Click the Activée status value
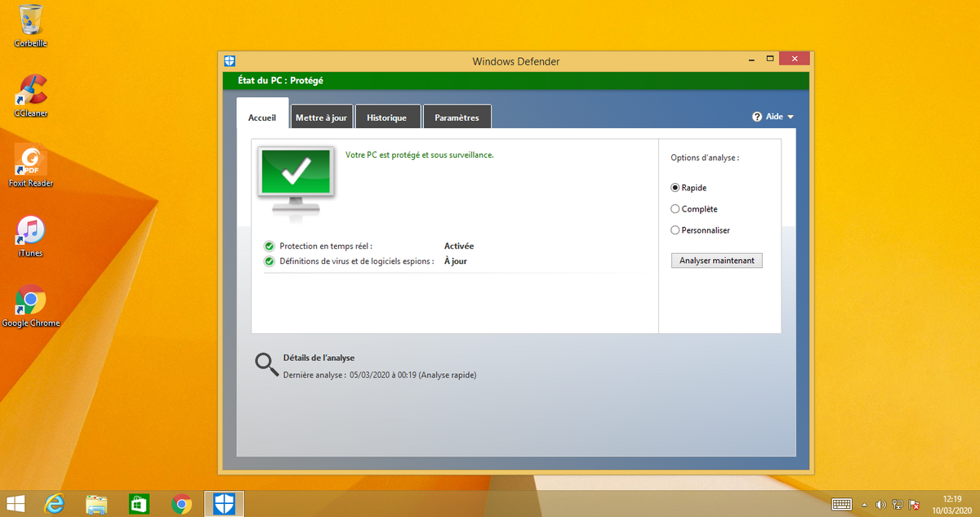 coord(459,246)
